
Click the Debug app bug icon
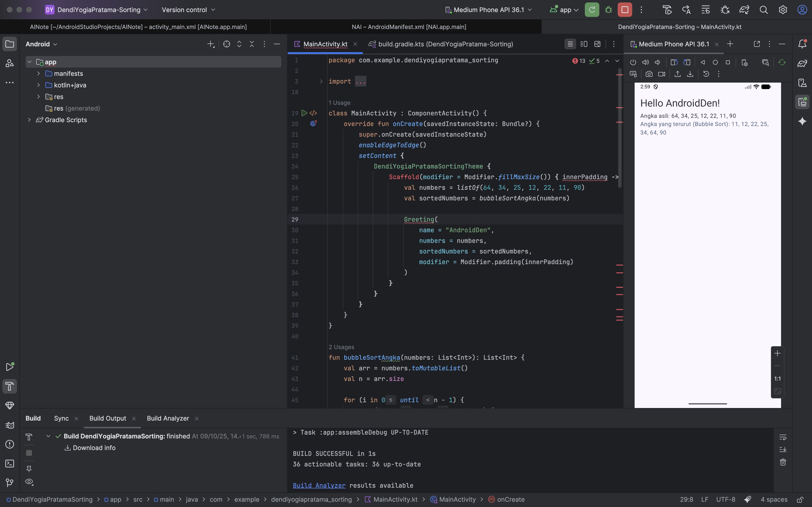pyautogui.click(x=608, y=10)
